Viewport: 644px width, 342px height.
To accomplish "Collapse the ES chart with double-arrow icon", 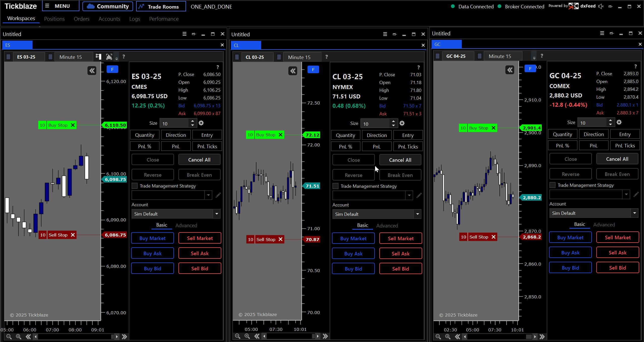I will [92, 70].
